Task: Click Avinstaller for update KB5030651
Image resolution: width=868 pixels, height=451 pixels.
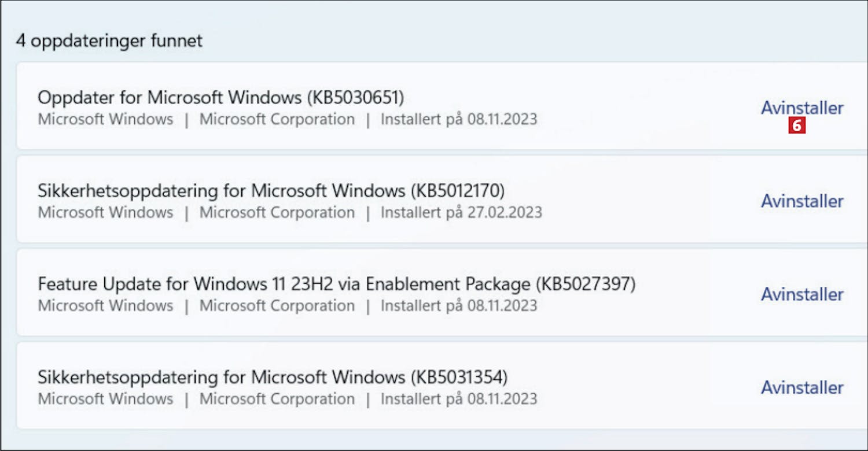Action: 802,108
